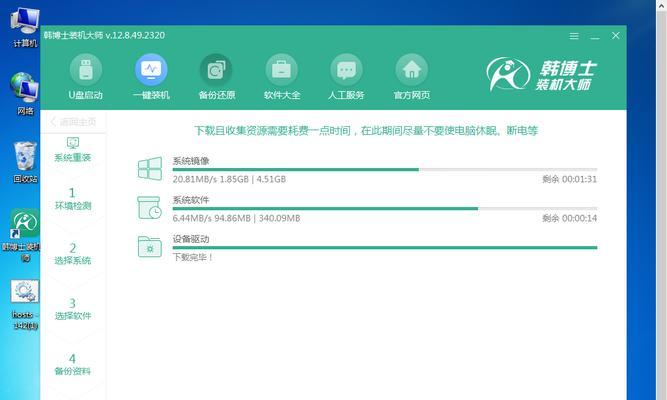Click the 6.44MB/s 94.86MB | 340.09MB status
667x400 pixels.
point(237,218)
